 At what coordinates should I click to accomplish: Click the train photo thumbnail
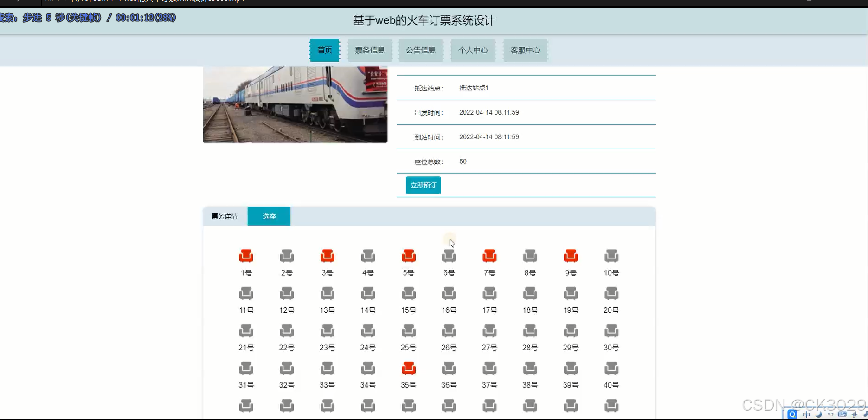point(295,104)
